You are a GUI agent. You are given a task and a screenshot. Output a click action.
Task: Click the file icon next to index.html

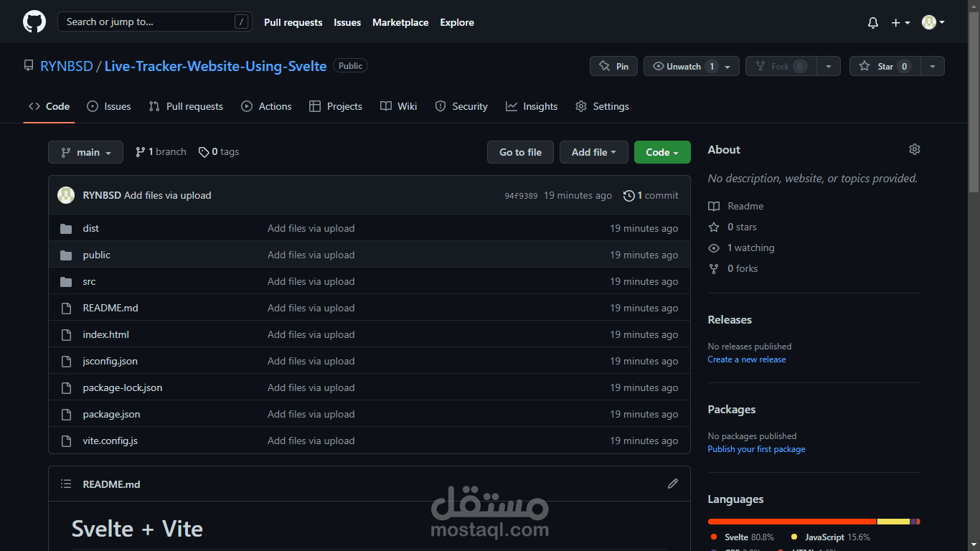pos(66,334)
